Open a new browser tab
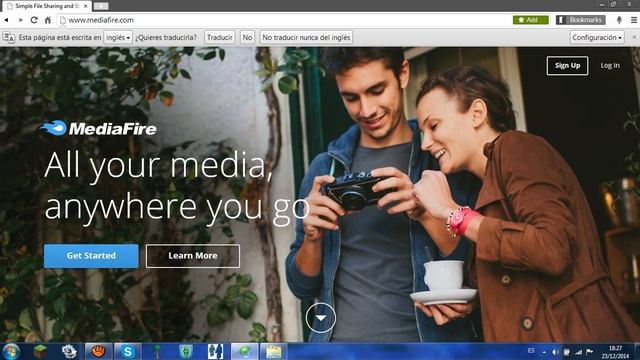This screenshot has width=640, height=360. click(100, 6)
